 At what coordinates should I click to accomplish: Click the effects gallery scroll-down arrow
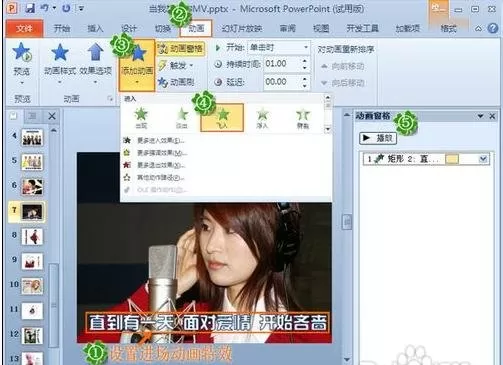[x=328, y=129]
